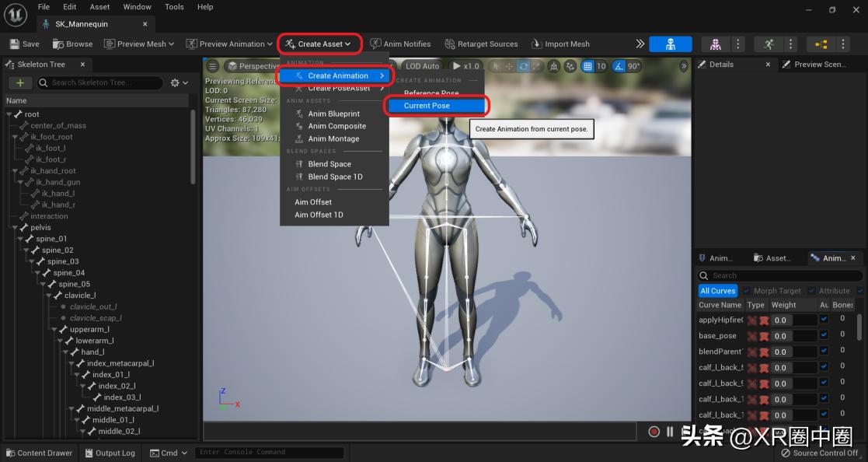Select Current Pose from the submenu
The image size is (868, 462).
click(427, 106)
